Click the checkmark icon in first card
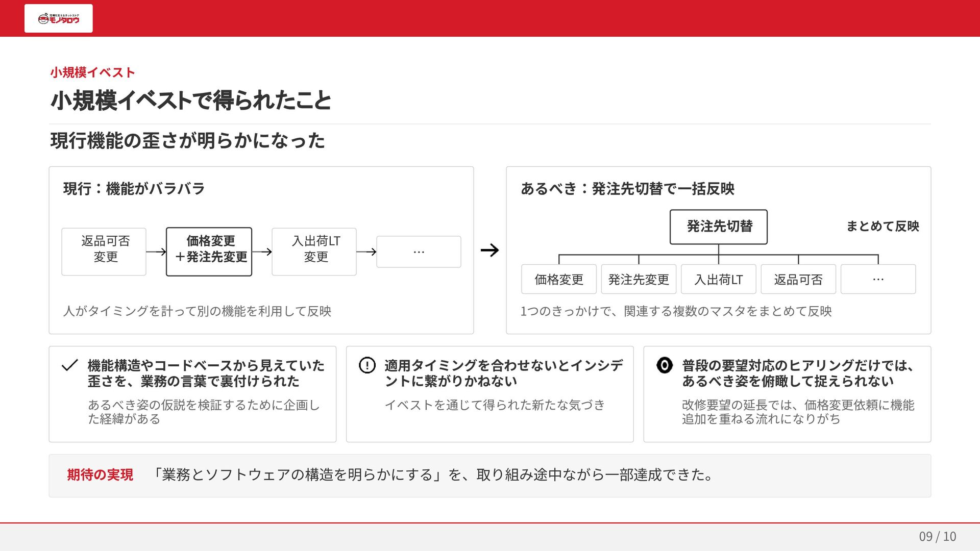980x551 pixels. (x=69, y=365)
